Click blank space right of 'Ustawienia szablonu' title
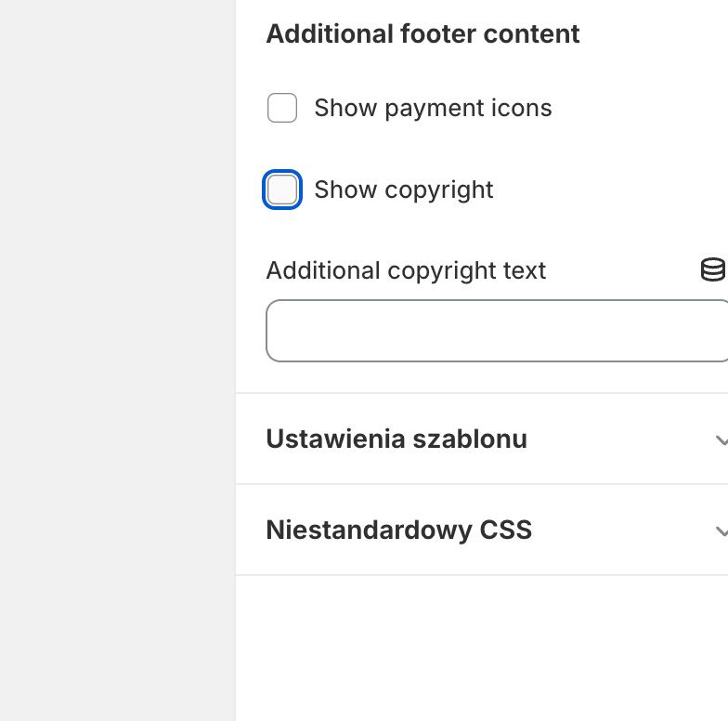 (620, 439)
